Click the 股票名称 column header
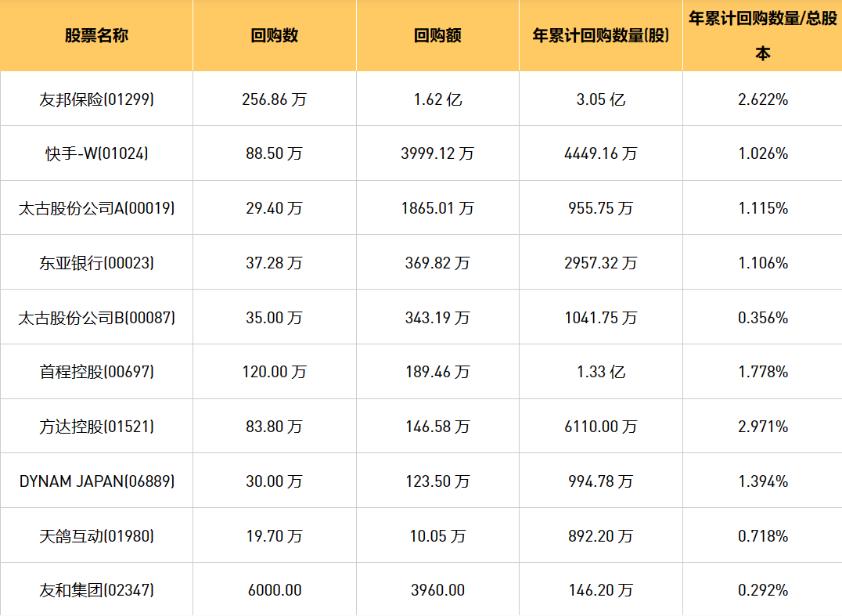This screenshot has height=616, width=842. (x=96, y=36)
